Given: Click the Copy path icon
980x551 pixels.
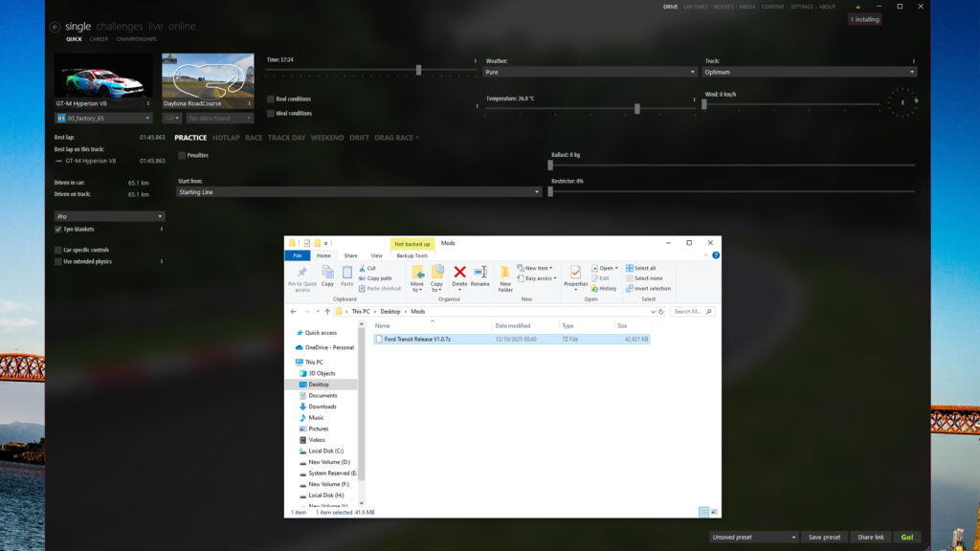Looking at the screenshot, I should 378,278.
